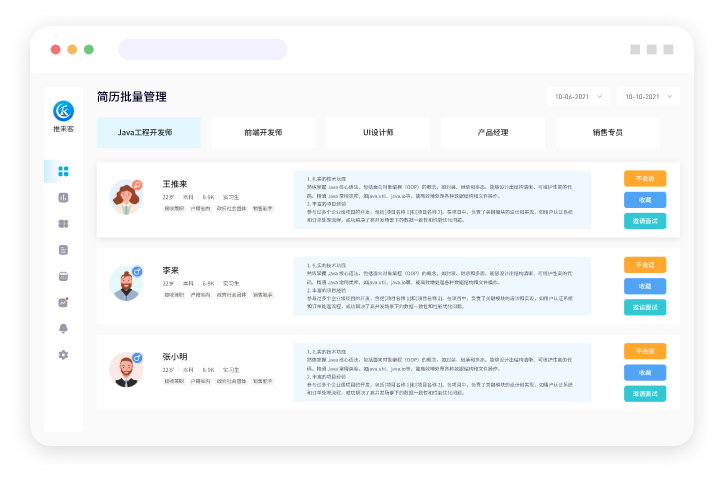Viewport: 724px width, 480px height.
Task: Mark 李来 as 不合适
Action: pyautogui.click(x=645, y=264)
